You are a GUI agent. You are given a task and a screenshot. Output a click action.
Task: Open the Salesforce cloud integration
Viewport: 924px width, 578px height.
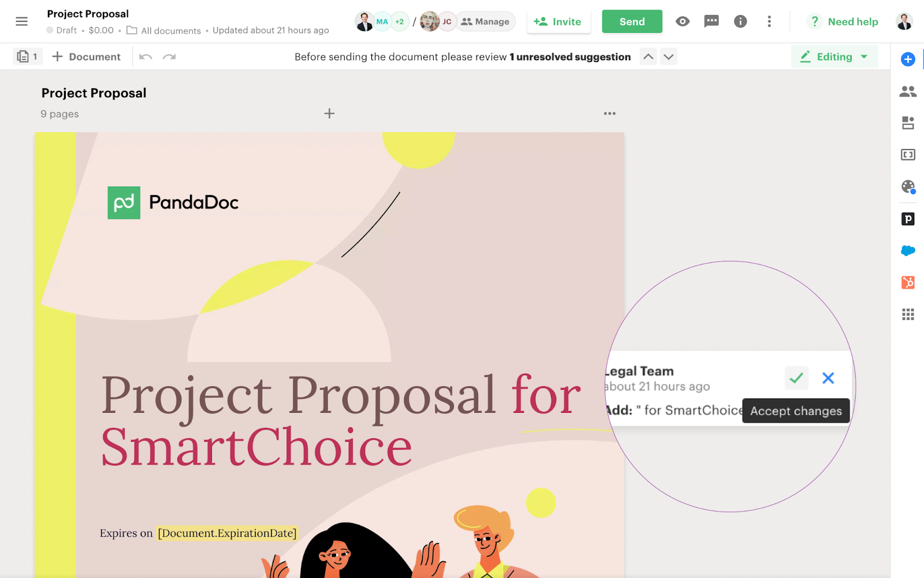908,251
